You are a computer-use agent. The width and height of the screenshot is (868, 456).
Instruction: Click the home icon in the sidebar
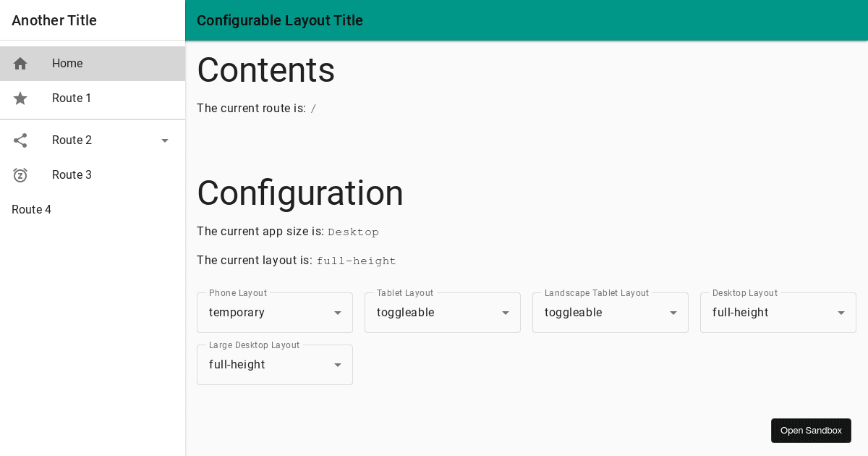[x=20, y=64]
